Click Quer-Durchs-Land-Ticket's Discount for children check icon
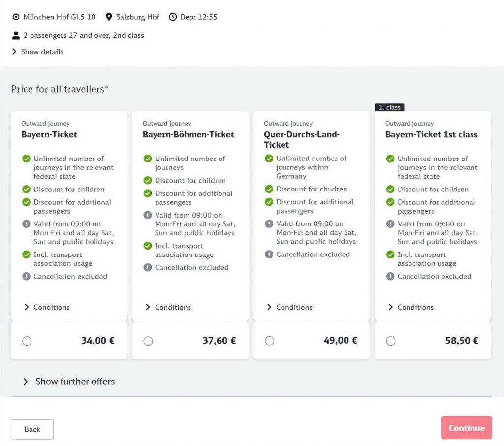The height and width of the screenshot is (446, 504). 269,189
